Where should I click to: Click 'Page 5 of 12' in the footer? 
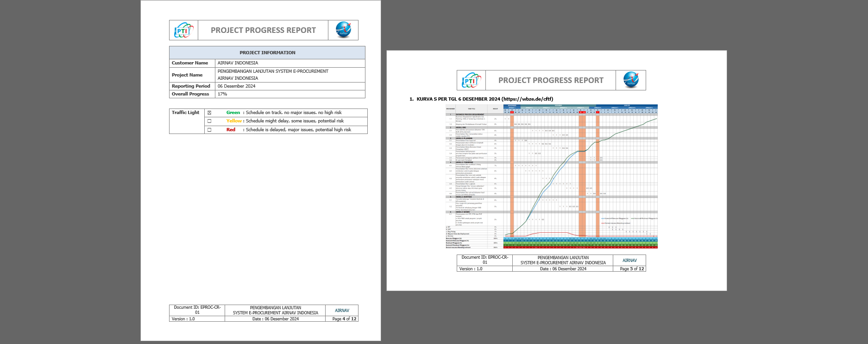[632, 269]
